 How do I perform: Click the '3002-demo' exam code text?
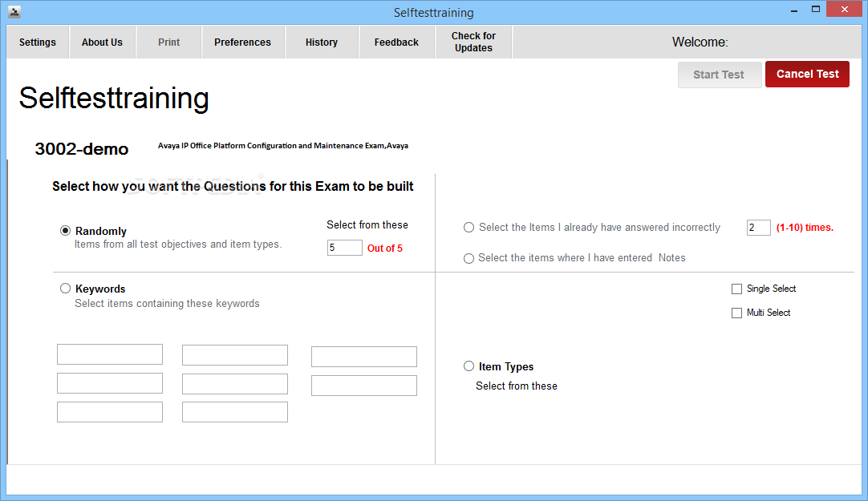81,149
